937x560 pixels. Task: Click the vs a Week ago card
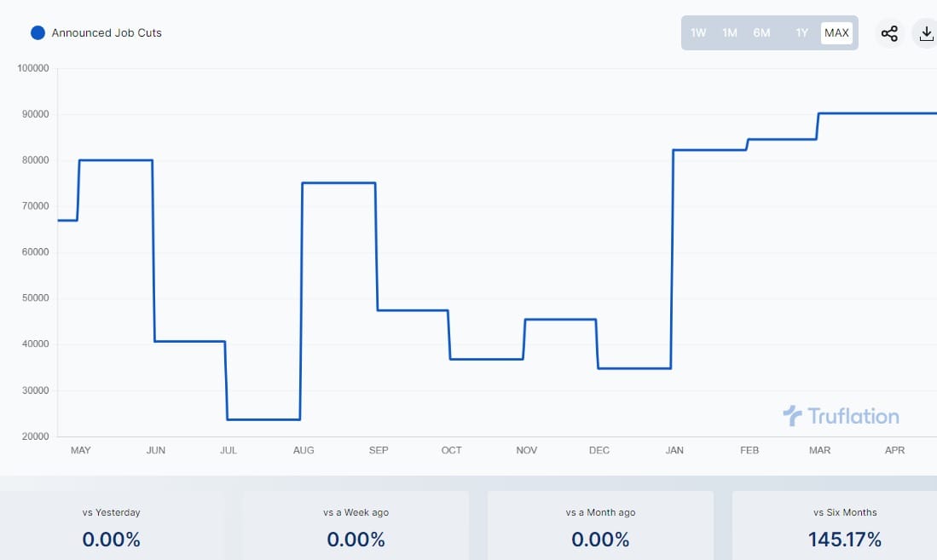point(356,526)
